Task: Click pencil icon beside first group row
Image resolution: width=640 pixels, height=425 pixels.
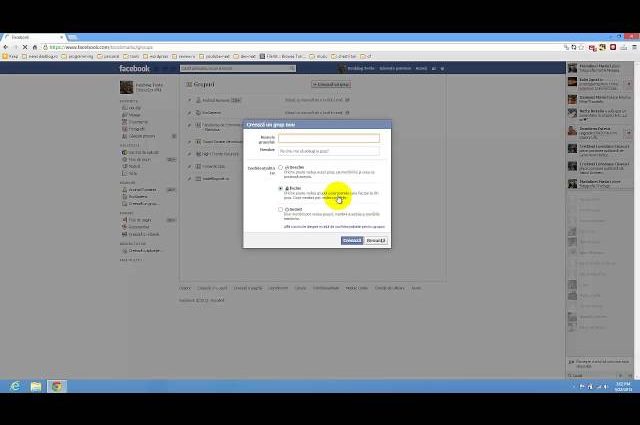Action: [189, 100]
